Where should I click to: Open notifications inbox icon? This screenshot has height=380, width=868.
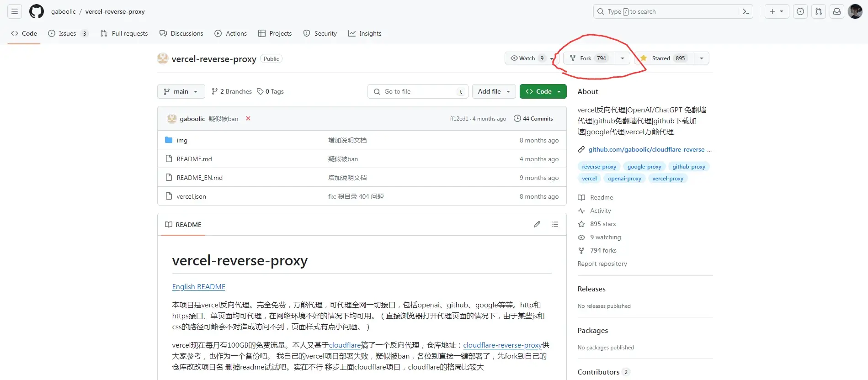point(837,11)
